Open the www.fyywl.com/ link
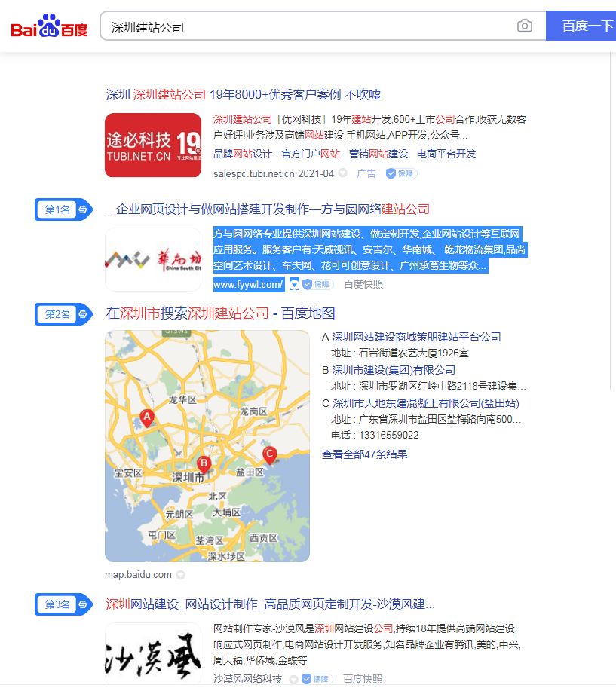This screenshot has height=688, width=616. [248, 284]
